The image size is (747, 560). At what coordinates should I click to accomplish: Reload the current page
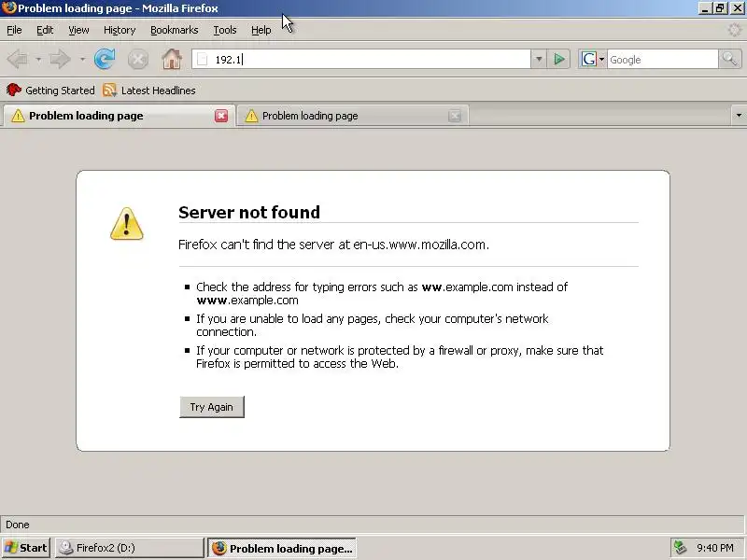pos(105,60)
